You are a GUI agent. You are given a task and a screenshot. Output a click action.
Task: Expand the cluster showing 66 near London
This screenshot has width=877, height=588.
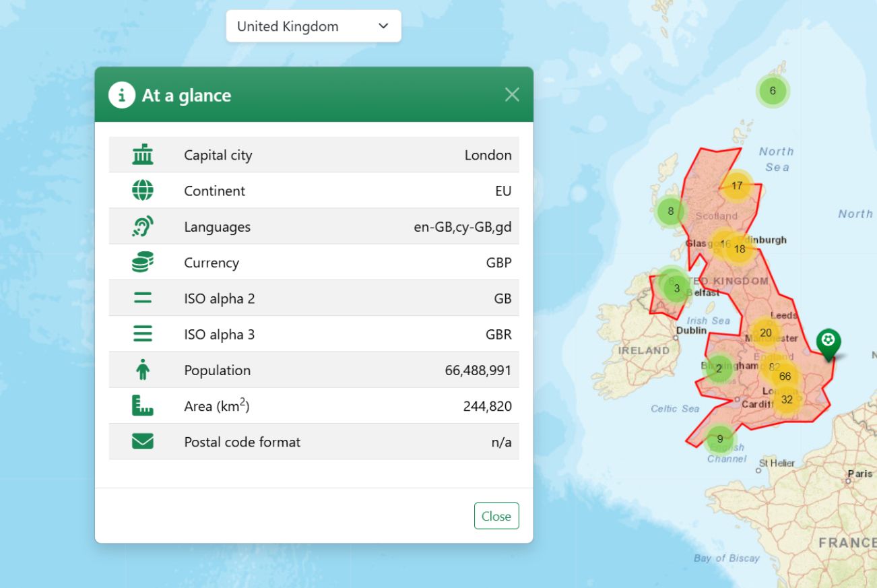tap(785, 377)
